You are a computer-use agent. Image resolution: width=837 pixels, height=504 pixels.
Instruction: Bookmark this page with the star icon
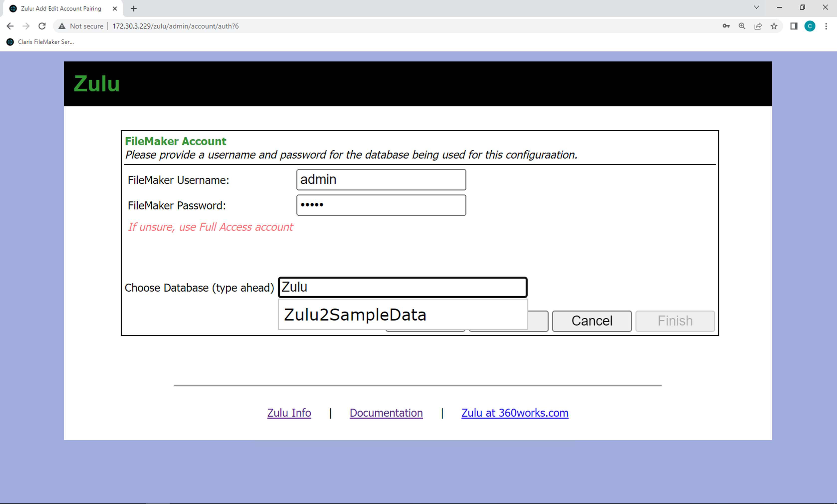(774, 26)
